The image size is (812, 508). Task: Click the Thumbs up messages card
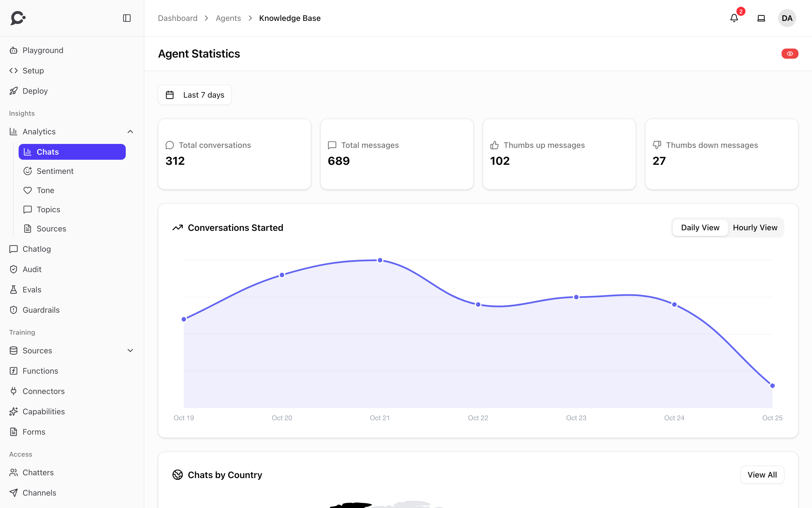[x=559, y=154]
